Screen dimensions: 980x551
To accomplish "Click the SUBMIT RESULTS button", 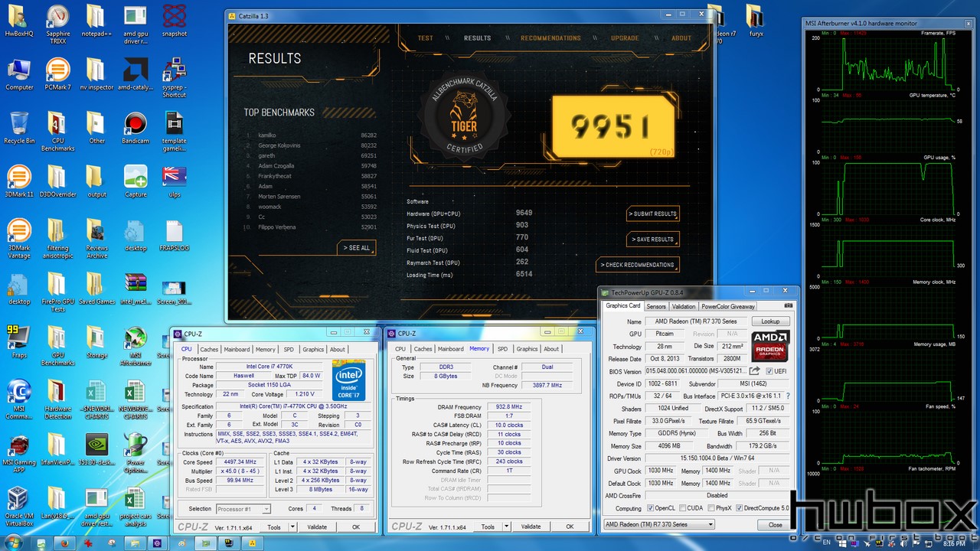I will (x=653, y=214).
